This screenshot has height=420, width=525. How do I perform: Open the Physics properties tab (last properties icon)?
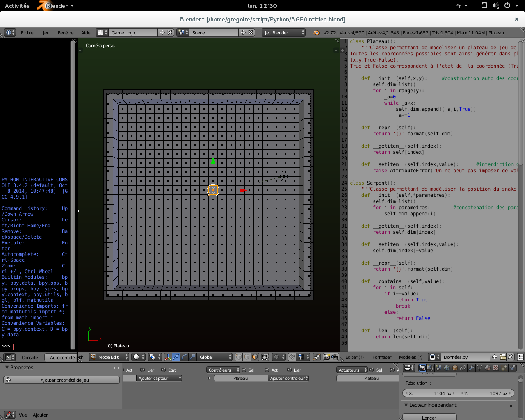coord(513,368)
